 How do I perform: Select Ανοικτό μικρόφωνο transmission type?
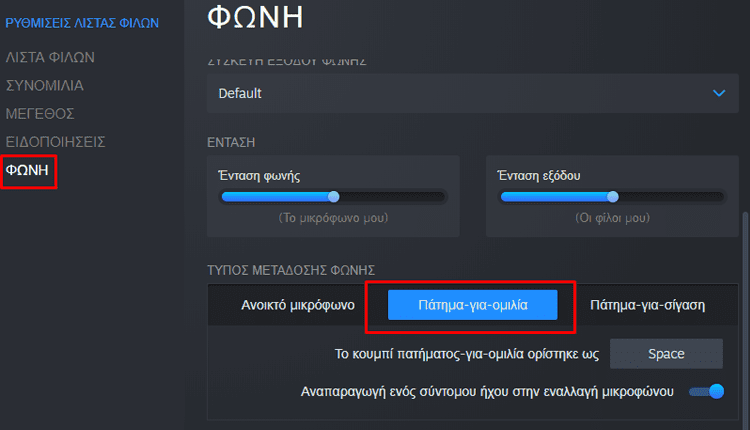tap(298, 305)
